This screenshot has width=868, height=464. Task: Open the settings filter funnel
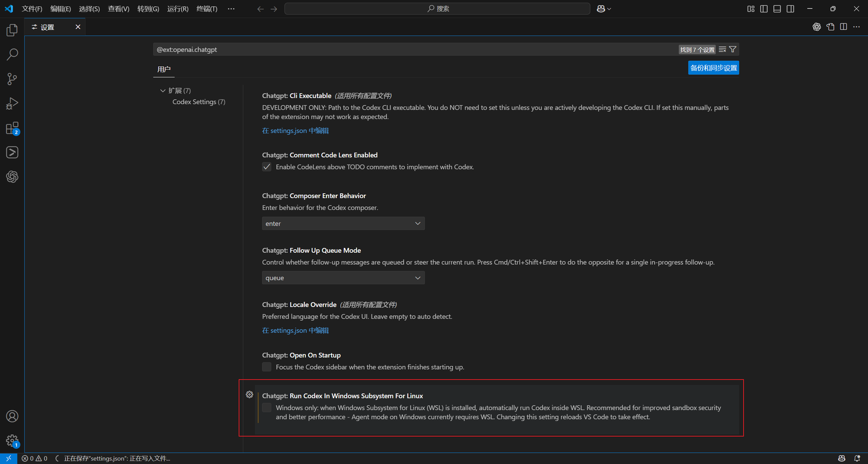[733, 49]
